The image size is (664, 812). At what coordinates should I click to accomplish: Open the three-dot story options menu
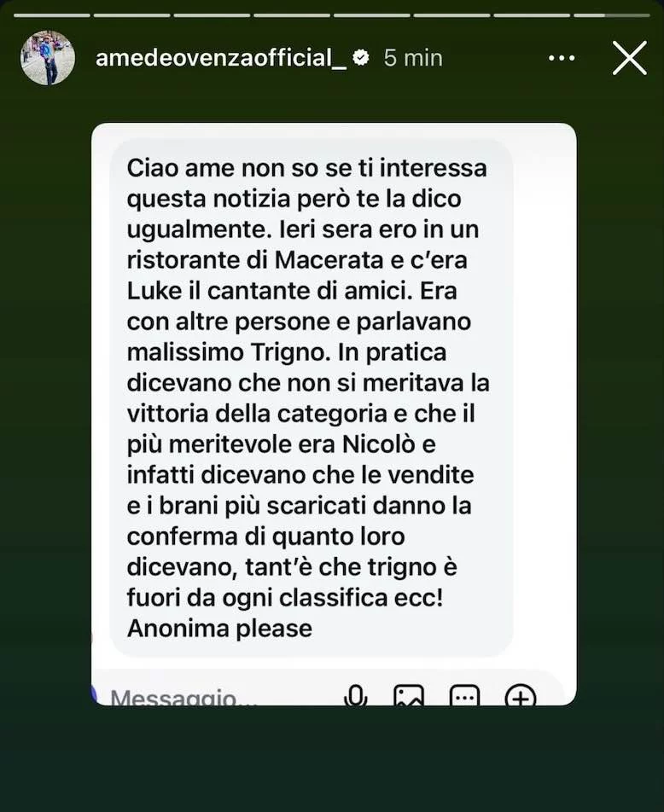(x=562, y=58)
